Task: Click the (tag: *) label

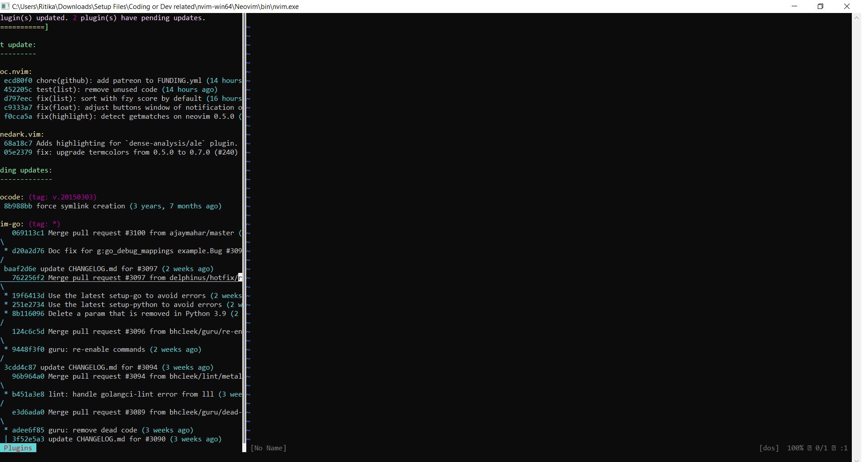Action: point(44,224)
